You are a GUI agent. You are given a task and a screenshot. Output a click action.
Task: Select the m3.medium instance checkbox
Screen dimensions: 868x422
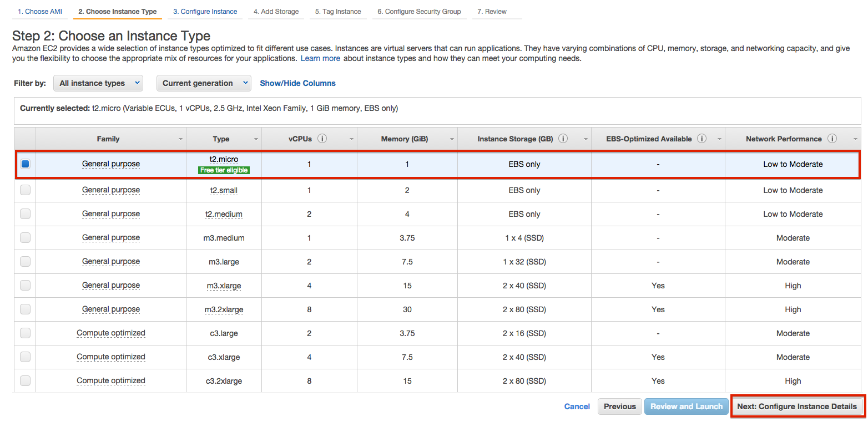(25, 238)
